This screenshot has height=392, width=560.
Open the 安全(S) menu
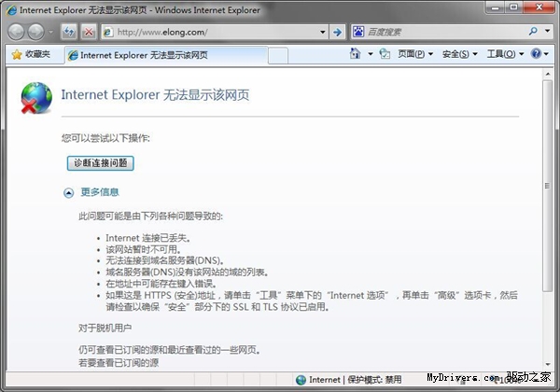coord(459,54)
